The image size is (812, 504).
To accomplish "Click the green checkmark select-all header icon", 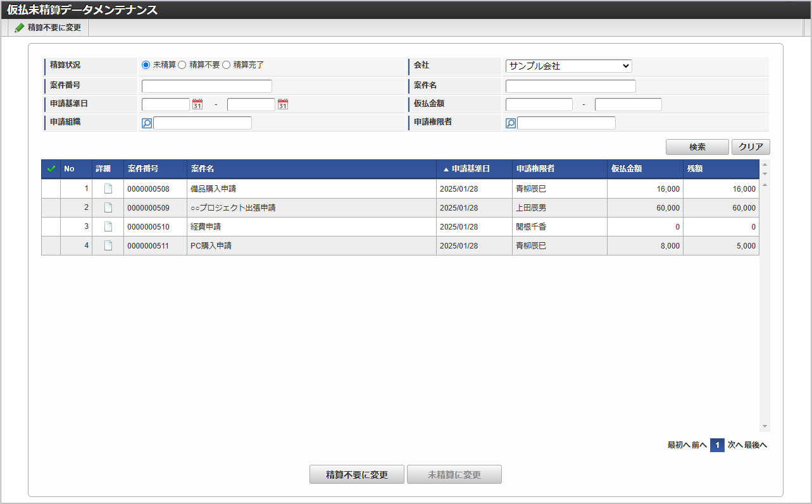I will click(51, 168).
